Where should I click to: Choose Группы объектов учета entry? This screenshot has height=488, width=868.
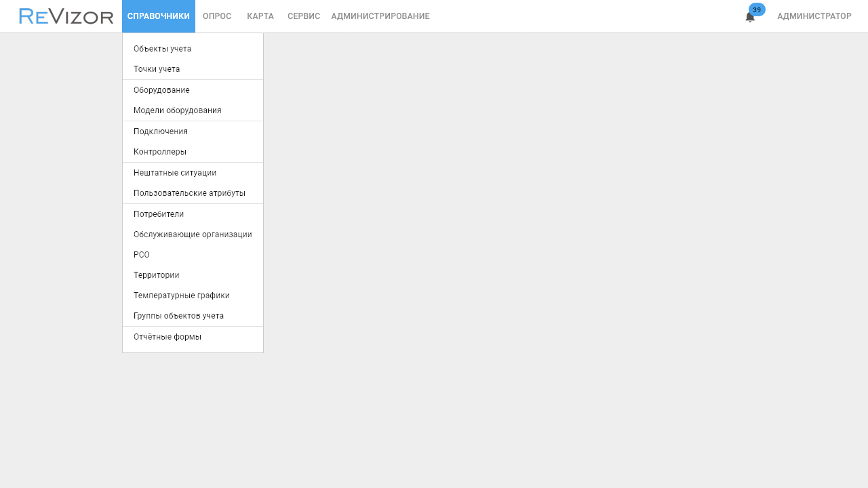point(193,316)
